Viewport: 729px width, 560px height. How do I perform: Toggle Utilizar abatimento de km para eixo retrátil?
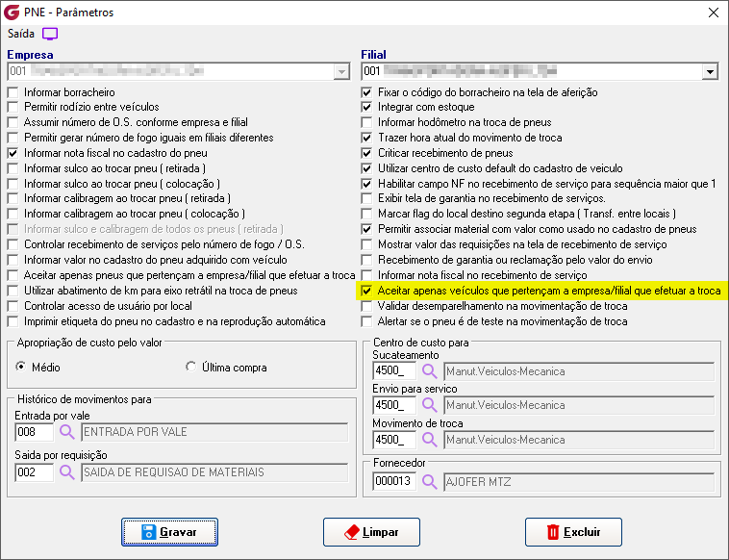13,291
